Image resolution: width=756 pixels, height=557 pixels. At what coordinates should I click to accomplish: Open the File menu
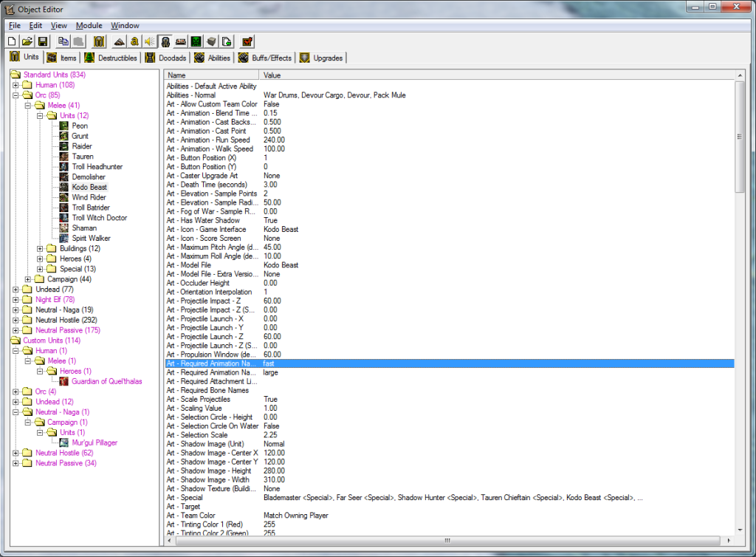pos(15,26)
